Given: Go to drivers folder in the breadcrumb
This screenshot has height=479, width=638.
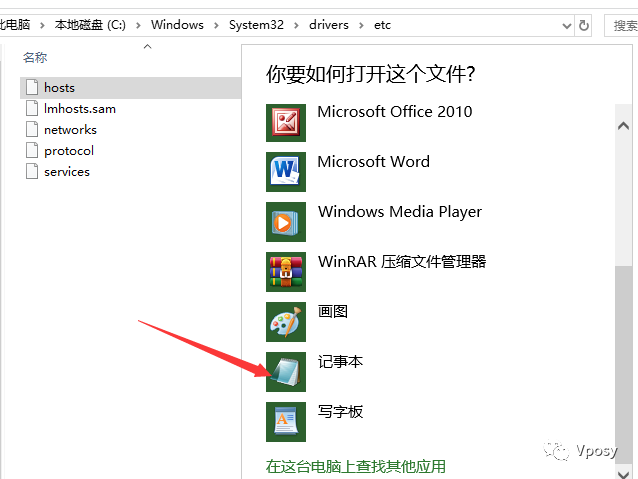Looking at the screenshot, I should pos(329,25).
